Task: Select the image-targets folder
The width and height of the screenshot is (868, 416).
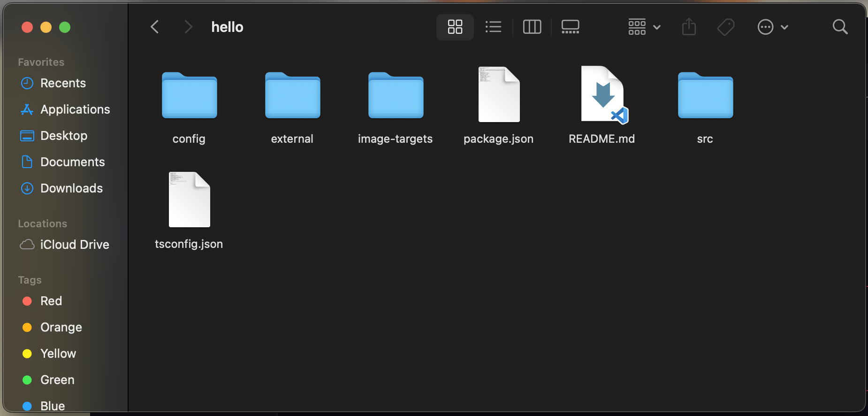Action: [396, 95]
